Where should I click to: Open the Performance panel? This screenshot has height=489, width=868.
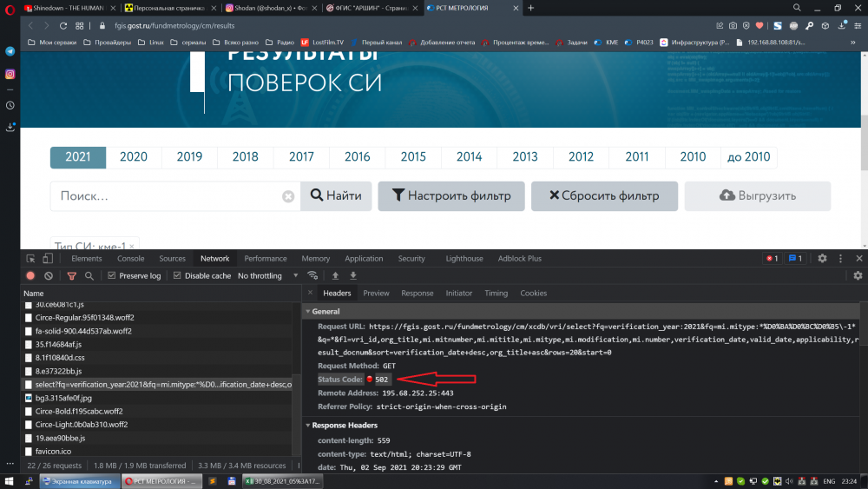[x=266, y=259]
